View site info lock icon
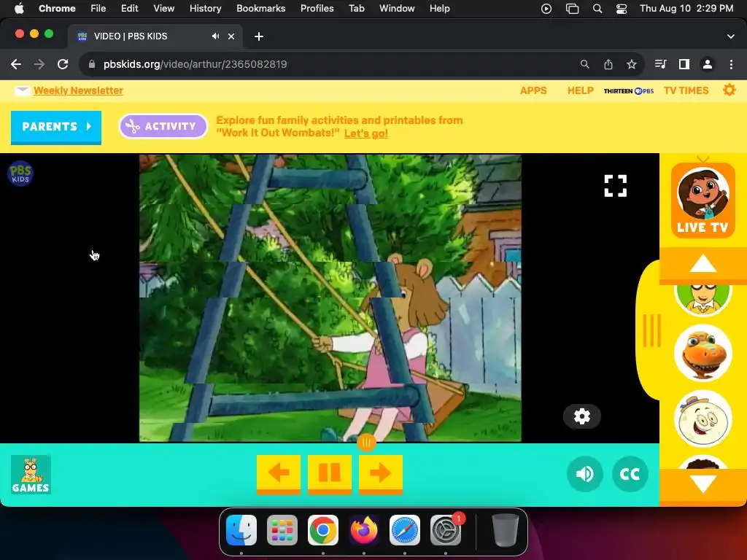Image resolution: width=747 pixels, height=560 pixels. click(x=92, y=64)
